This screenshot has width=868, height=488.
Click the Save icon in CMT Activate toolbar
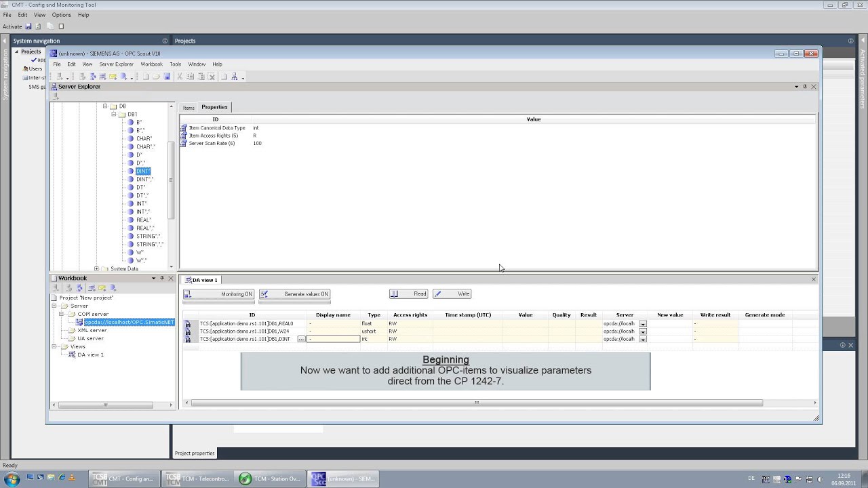[x=28, y=26]
